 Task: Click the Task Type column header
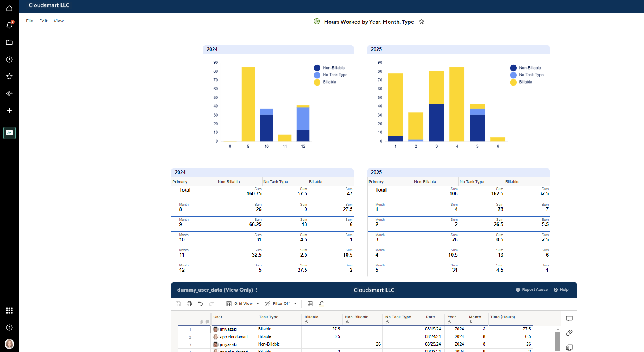click(279, 319)
